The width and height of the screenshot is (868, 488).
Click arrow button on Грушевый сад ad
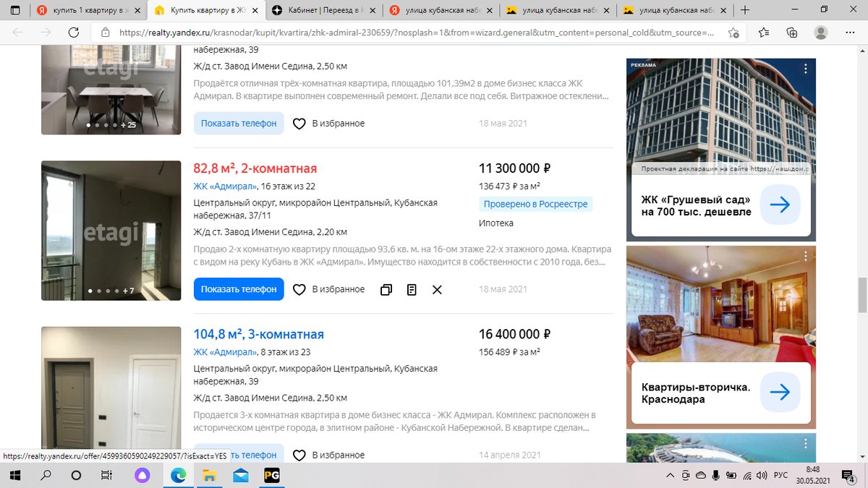pyautogui.click(x=780, y=205)
